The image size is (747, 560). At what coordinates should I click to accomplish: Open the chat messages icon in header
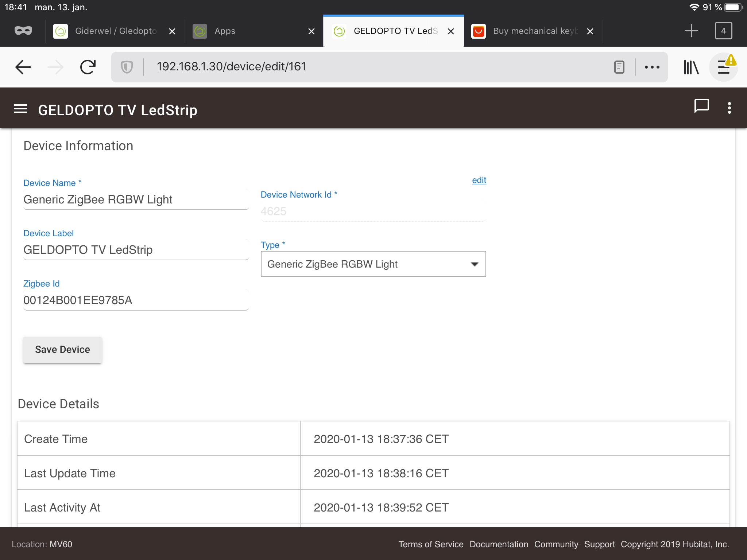pos(701,107)
